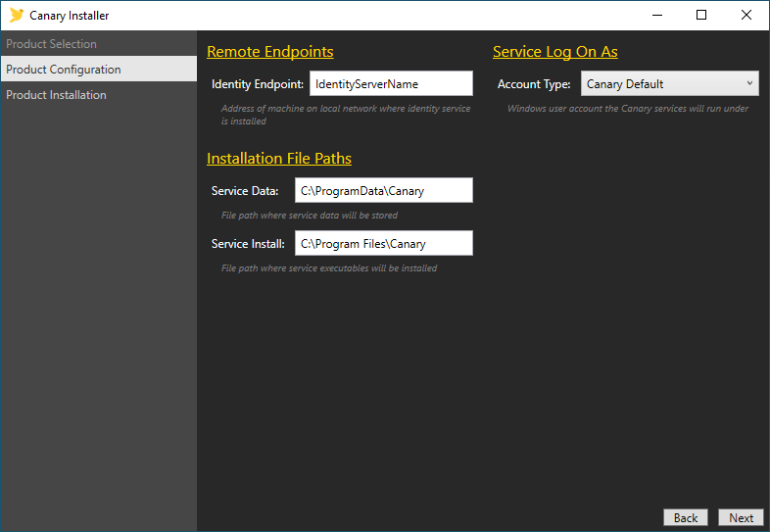This screenshot has width=770, height=532.
Task: Open the Account Type dropdown arrow
Action: point(749,83)
